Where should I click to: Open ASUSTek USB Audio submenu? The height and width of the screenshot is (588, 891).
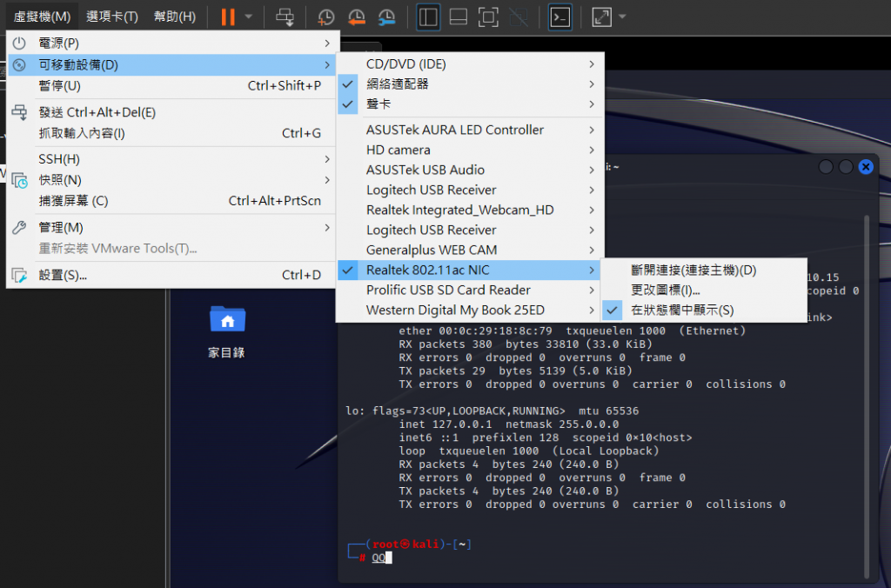point(471,170)
